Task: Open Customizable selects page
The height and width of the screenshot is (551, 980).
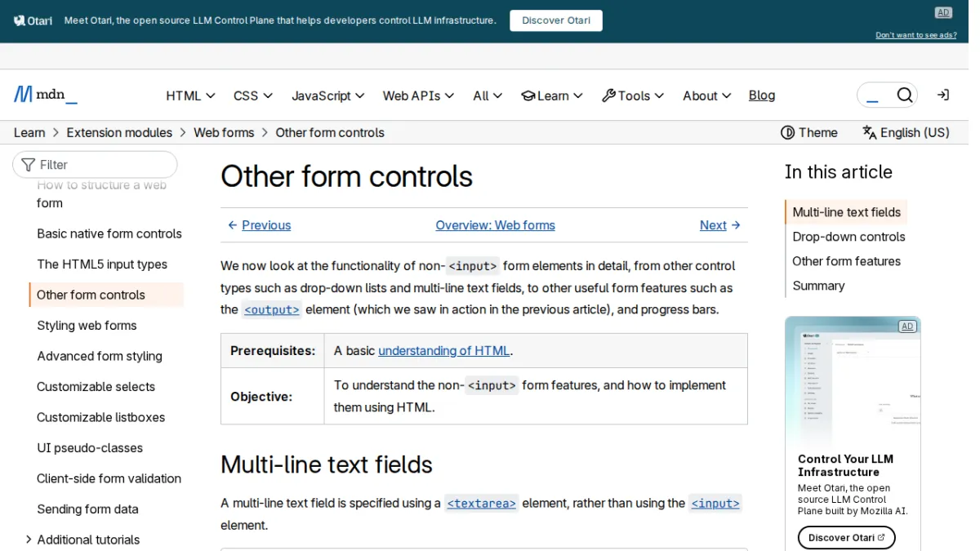Action: click(x=96, y=387)
